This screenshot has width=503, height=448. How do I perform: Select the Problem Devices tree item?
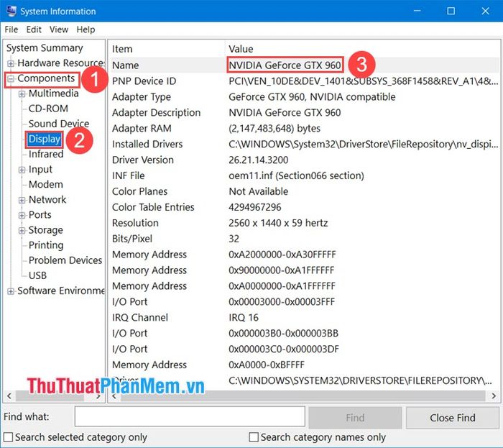click(65, 260)
